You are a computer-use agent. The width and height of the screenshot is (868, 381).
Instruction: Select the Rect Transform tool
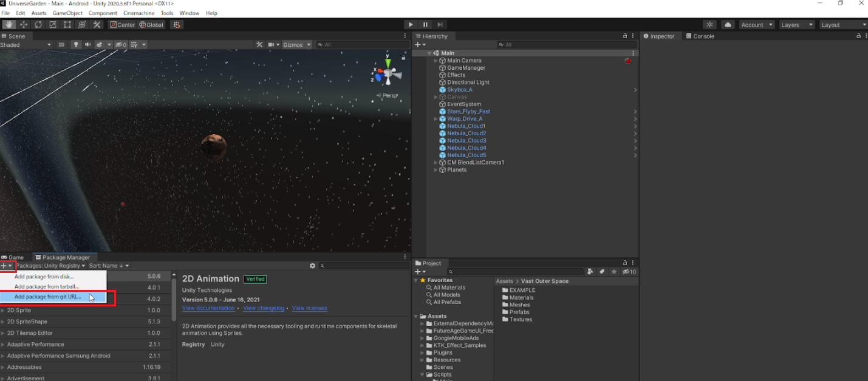(67, 25)
